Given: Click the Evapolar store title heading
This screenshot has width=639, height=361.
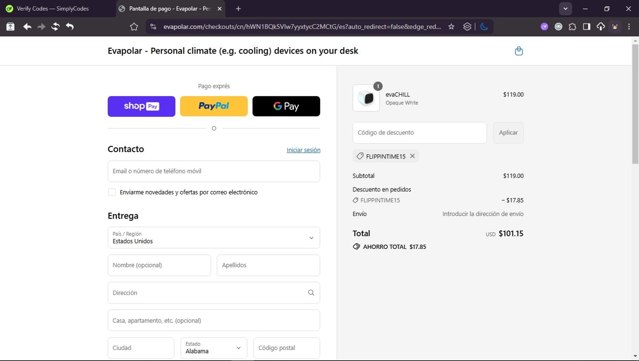Looking at the screenshot, I should 233,51.
